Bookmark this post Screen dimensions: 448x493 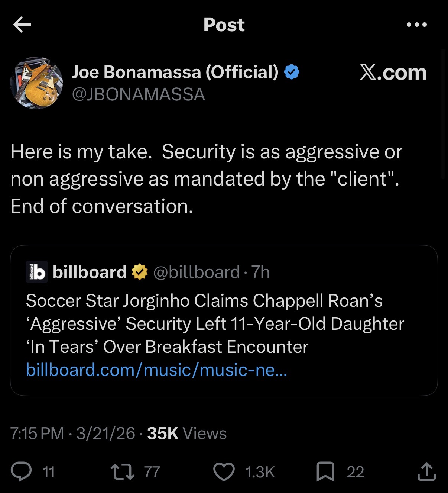325,471
